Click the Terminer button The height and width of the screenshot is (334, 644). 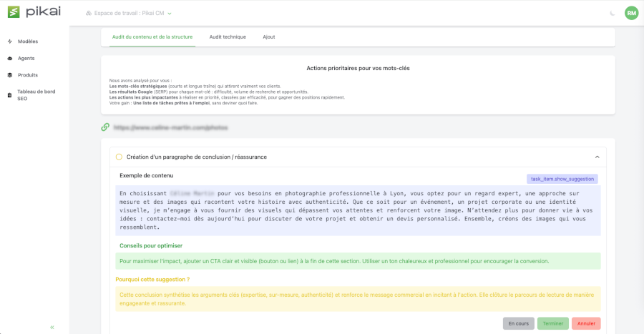coord(552,323)
